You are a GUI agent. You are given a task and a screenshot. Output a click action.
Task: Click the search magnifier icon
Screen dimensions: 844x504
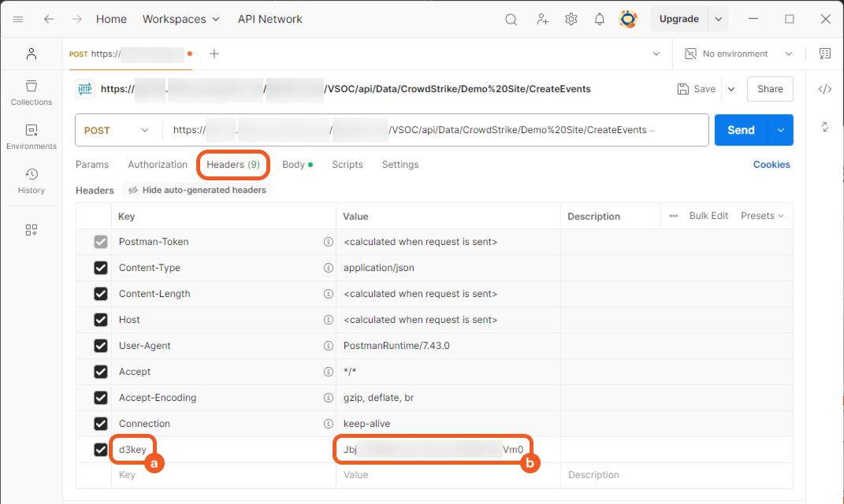511,20
